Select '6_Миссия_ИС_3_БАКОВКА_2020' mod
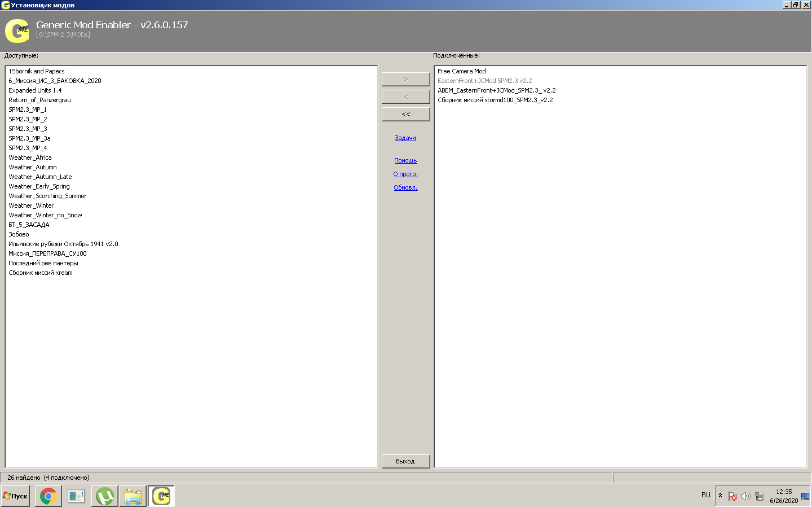 pos(55,81)
